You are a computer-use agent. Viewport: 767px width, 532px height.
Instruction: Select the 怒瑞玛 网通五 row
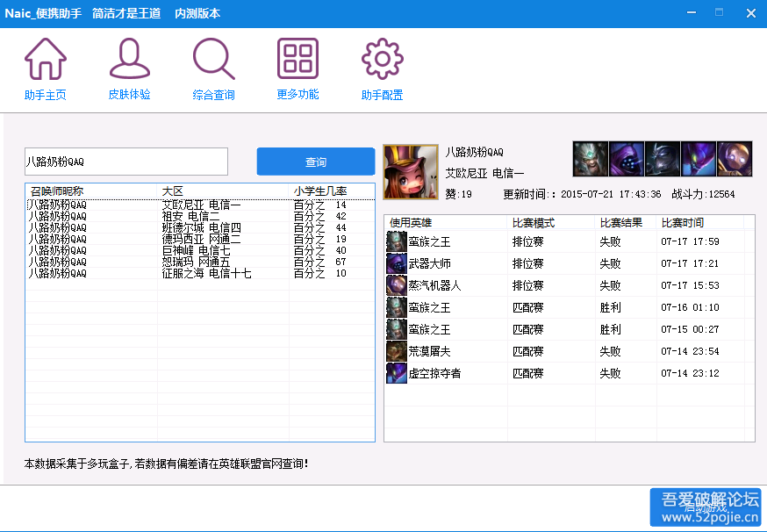click(201, 262)
